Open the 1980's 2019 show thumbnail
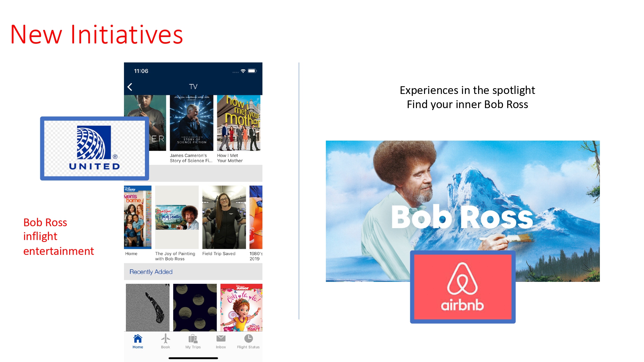This screenshot has width=644, height=362. pyautogui.click(x=256, y=217)
